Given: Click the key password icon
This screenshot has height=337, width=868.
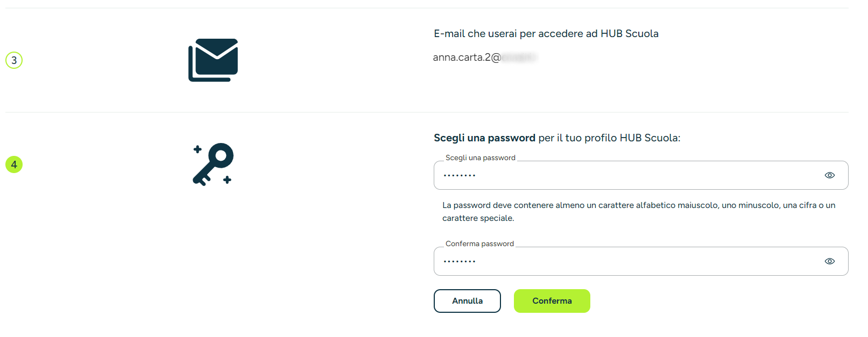Looking at the screenshot, I should pos(213,164).
